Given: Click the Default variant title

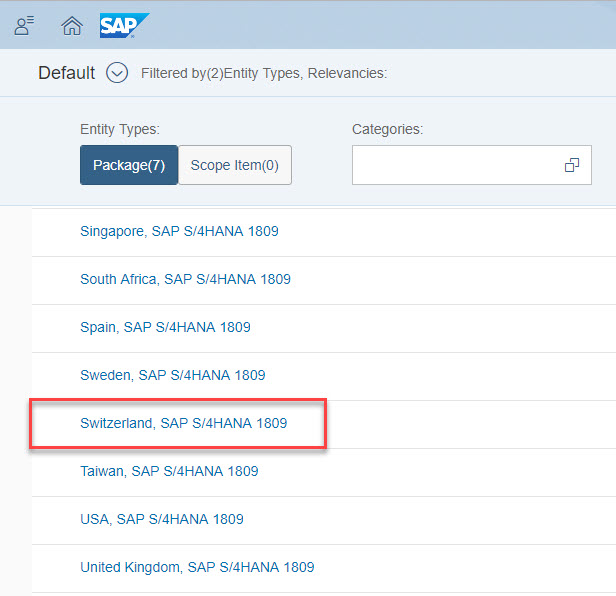Looking at the screenshot, I should click(x=66, y=73).
